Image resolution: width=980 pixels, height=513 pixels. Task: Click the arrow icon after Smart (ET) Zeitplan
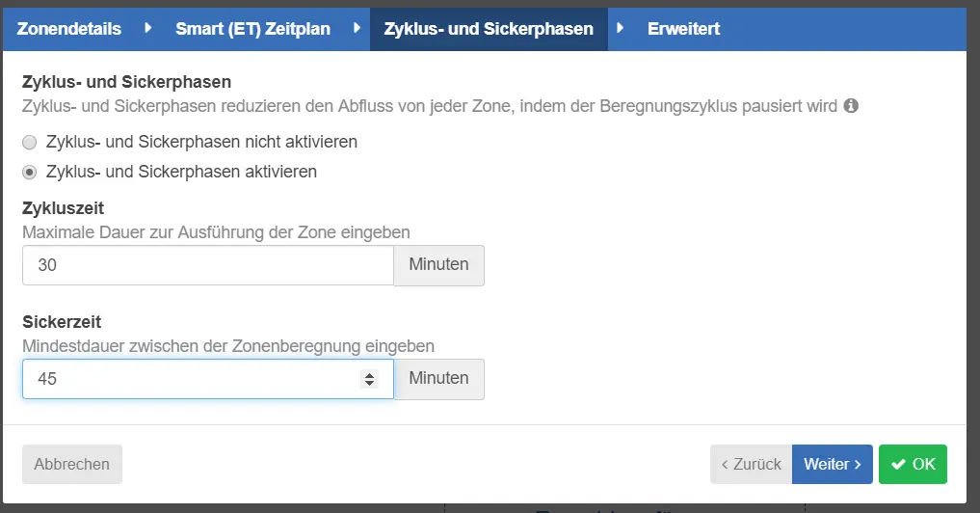coord(358,29)
